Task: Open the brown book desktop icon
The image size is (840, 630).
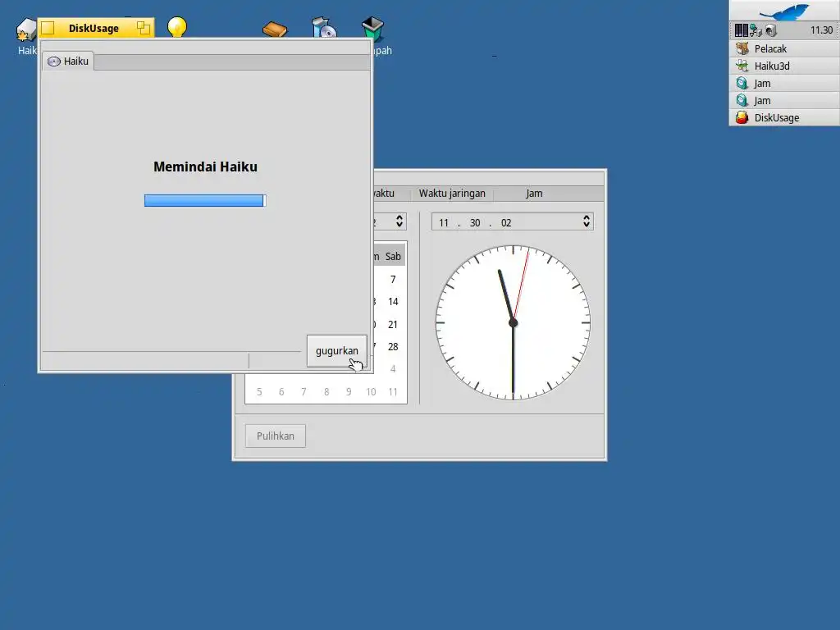Action: point(275,29)
